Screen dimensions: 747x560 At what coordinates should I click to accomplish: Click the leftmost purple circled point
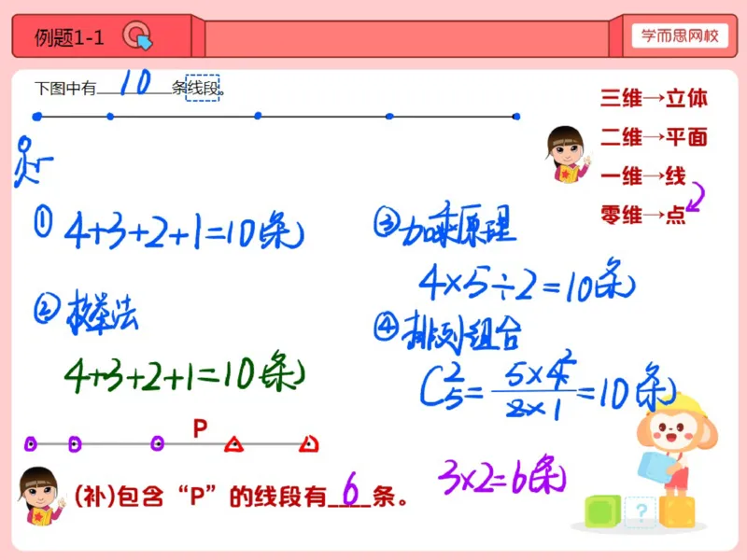coord(31,444)
